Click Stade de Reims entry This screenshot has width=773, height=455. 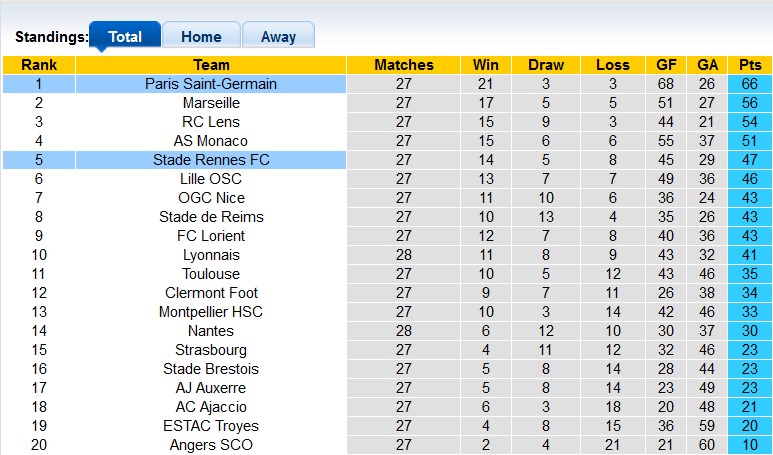pyautogui.click(x=211, y=217)
